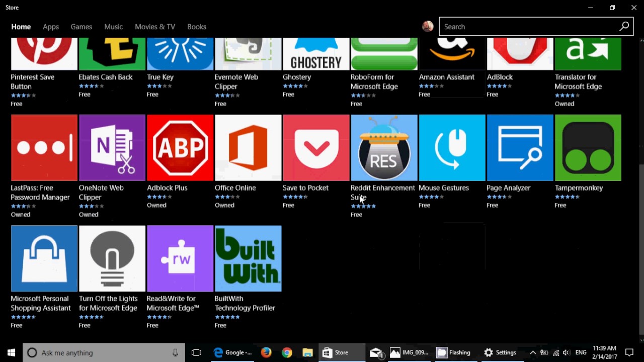Go to the Home tab
The height and width of the screenshot is (362, 644).
tap(21, 27)
